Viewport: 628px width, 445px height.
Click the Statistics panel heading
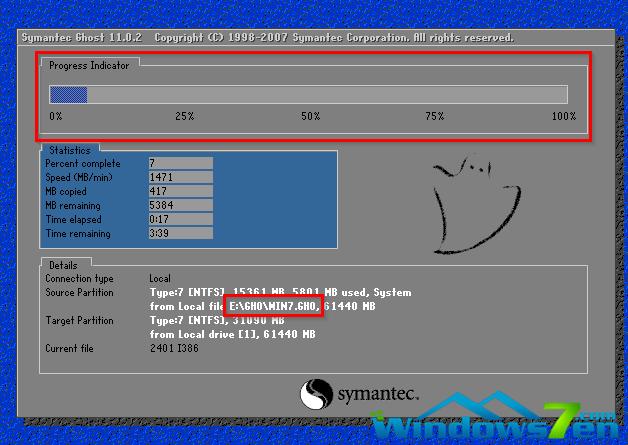point(70,150)
